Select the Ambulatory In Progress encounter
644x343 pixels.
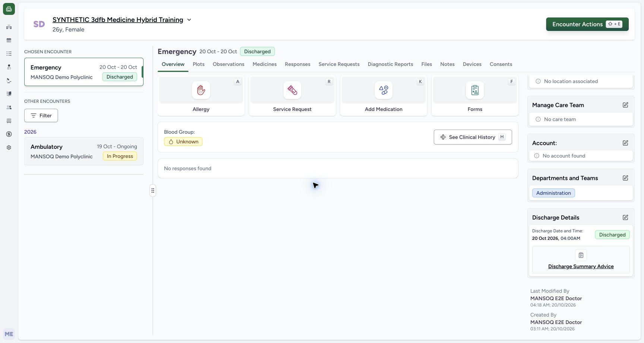[84, 151]
